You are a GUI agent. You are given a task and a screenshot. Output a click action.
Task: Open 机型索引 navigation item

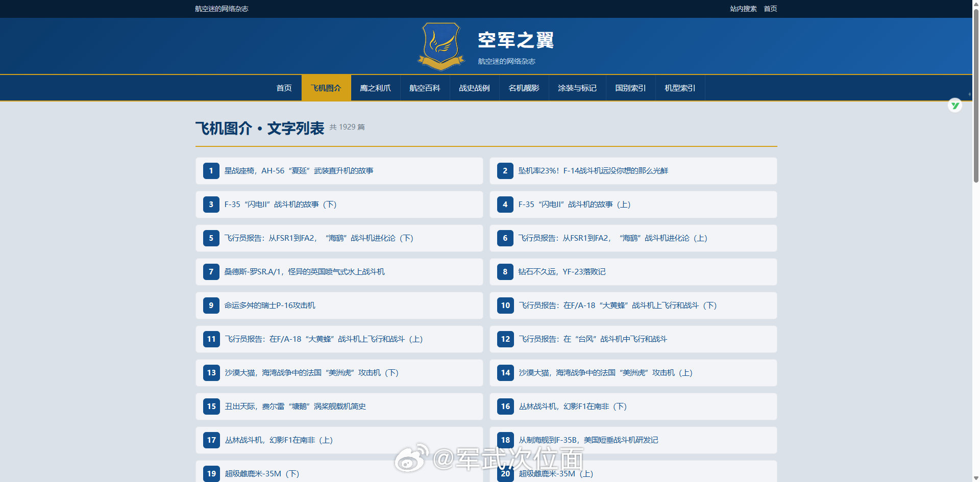click(680, 88)
